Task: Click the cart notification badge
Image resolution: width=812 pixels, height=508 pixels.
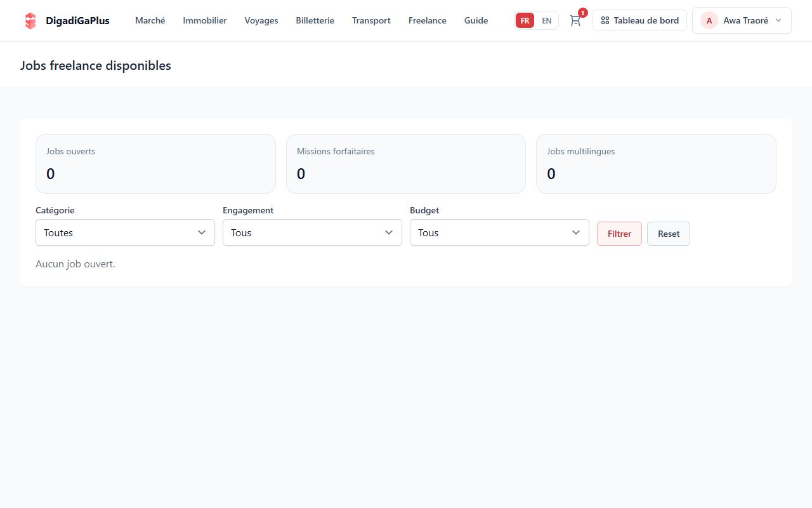Action: [582, 13]
